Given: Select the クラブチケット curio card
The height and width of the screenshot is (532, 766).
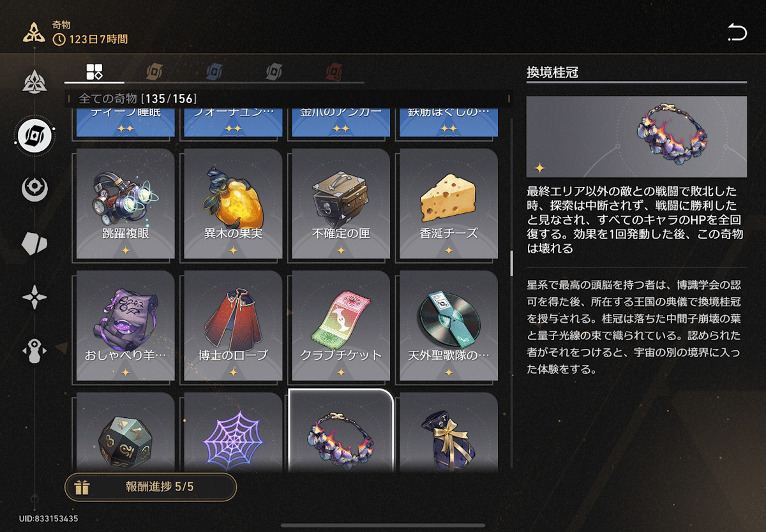Looking at the screenshot, I should click(341, 325).
